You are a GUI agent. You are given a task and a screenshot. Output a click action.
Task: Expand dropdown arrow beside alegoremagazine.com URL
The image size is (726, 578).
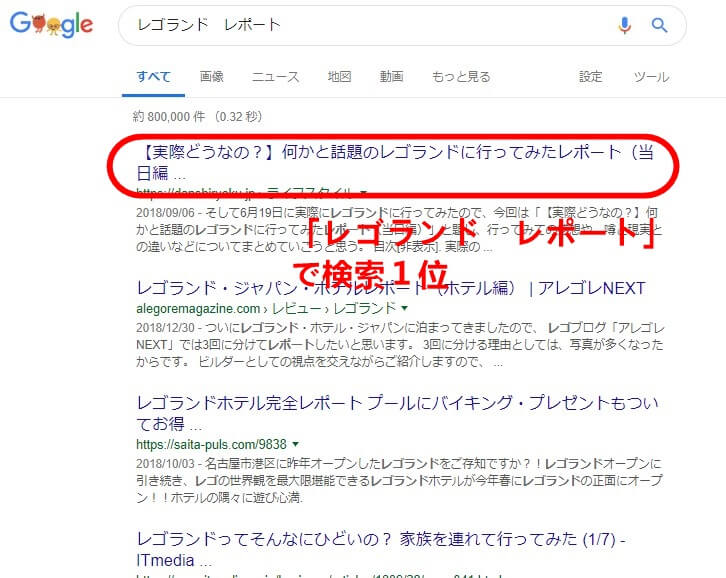pos(405,308)
